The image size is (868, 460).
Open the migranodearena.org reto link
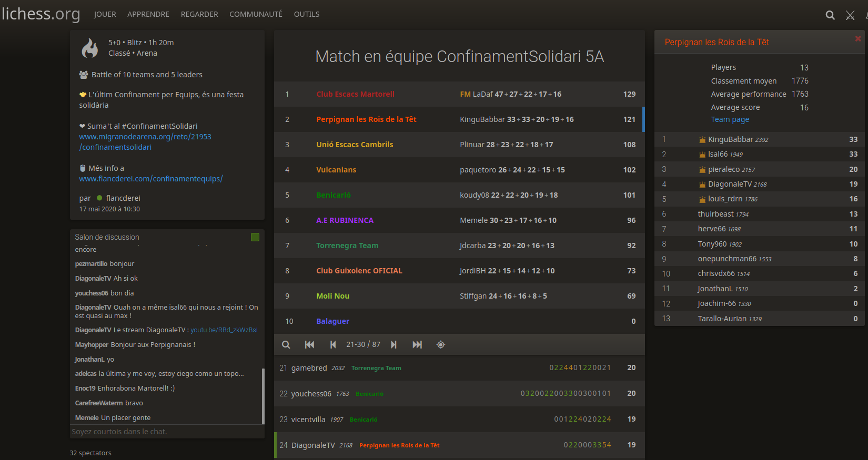(145, 142)
